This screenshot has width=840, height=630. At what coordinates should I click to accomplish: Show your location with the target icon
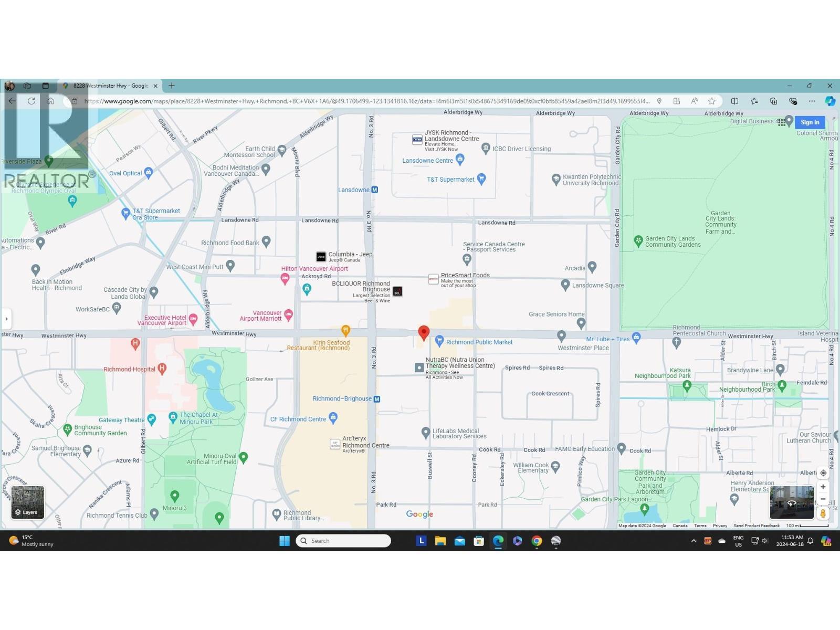click(x=823, y=472)
